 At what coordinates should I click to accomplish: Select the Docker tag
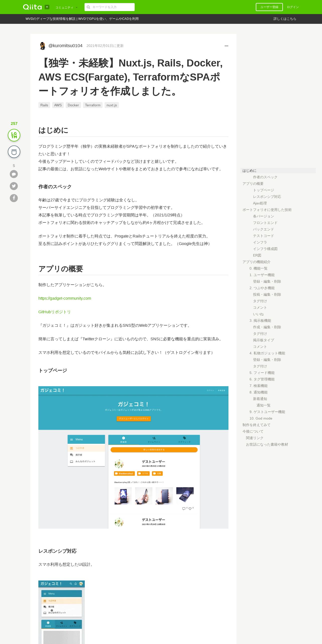coord(73,105)
